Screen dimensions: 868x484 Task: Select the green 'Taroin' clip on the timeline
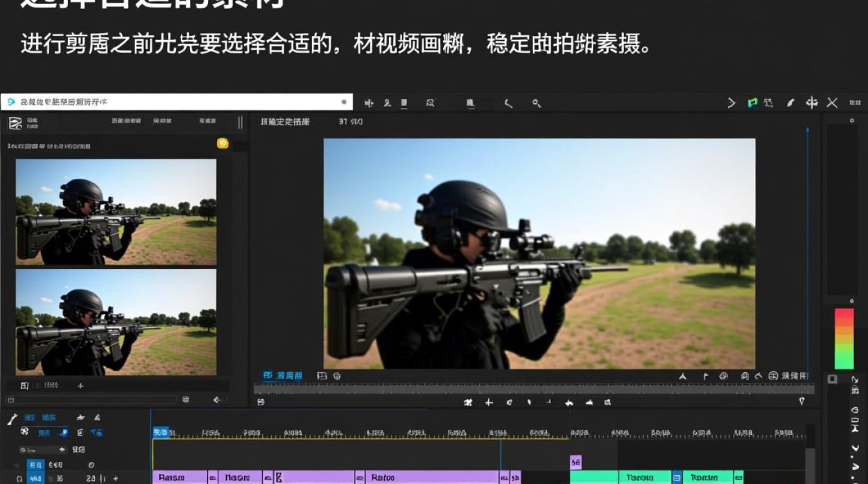pyautogui.click(x=645, y=478)
